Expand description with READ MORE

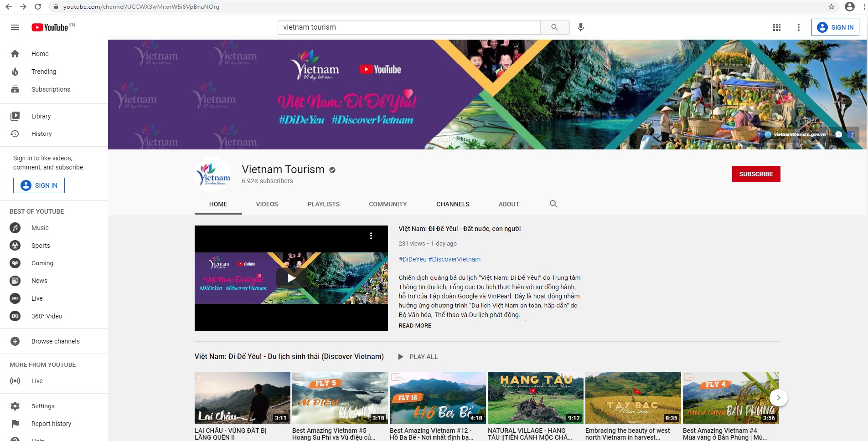(x=415, y=326)
